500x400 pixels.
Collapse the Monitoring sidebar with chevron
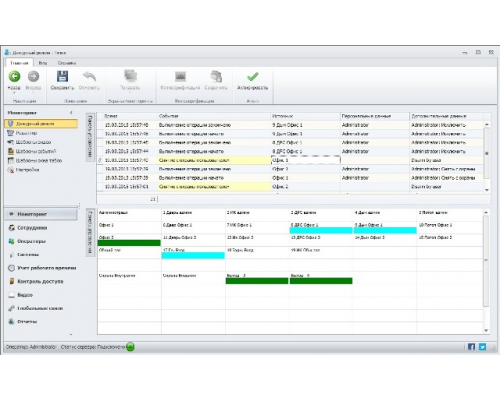(71, 113)
